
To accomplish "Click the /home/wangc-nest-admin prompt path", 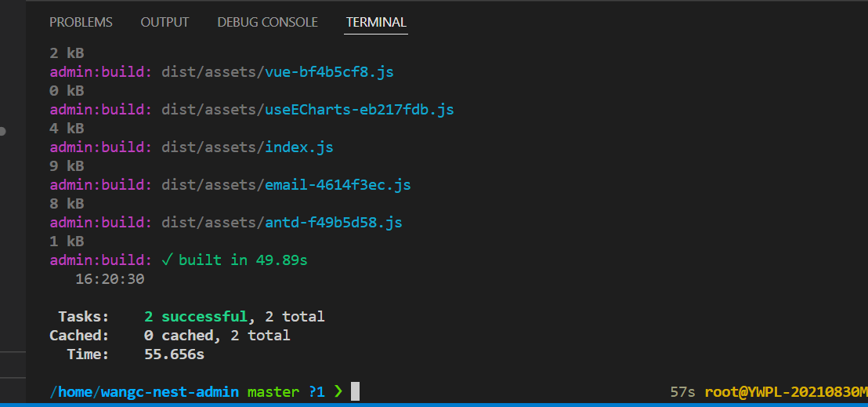I will coord(144,392).
